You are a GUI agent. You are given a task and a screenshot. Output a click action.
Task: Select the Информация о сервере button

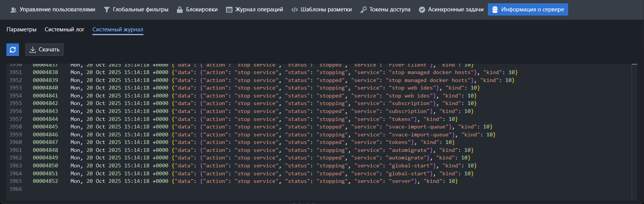tap(528, 9)
